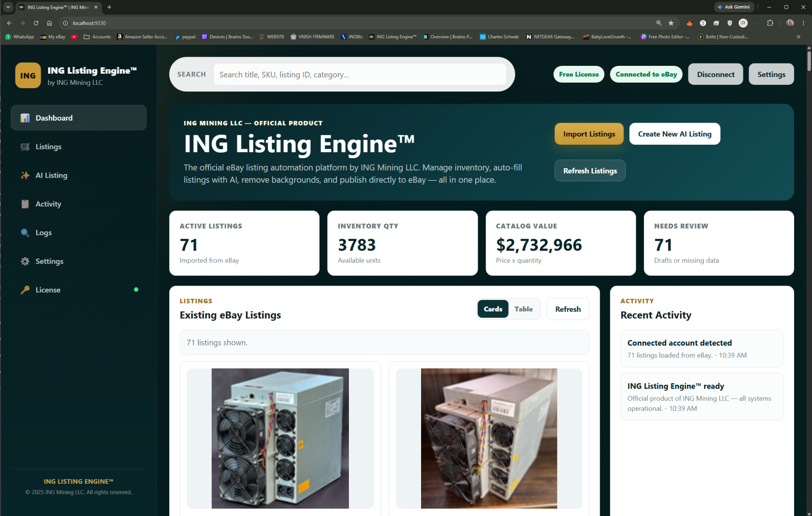Screen dimensions: 812x516
Task: Open the Charles Schwab bookmark
Action: (x=499, y=36)
